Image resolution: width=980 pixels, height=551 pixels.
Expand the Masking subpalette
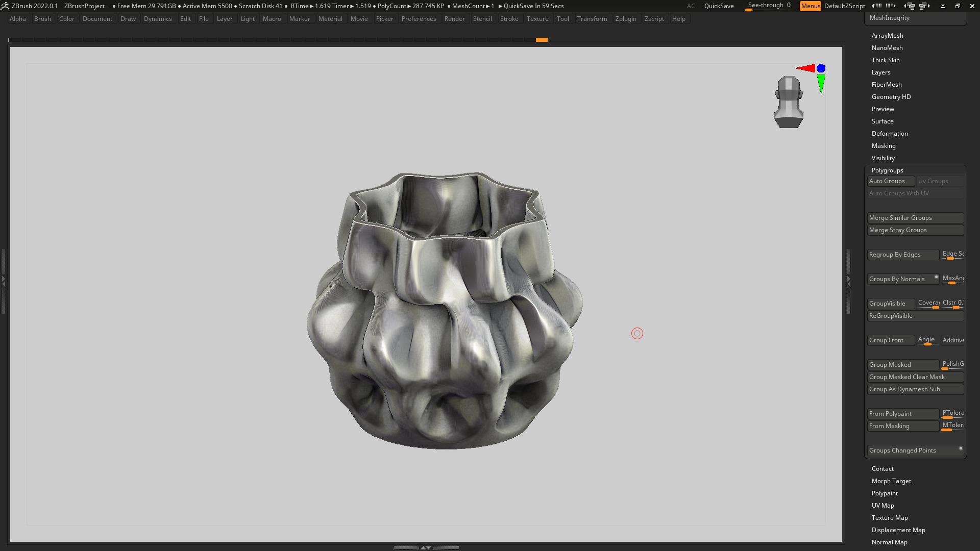point(884,146)
